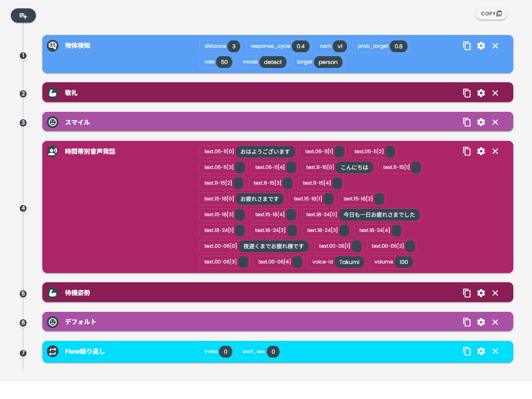Open settings gear on 時間帯別音声発話 block
Image resolution: width=532 pixels, height=399 pixels.
point(481,151)
